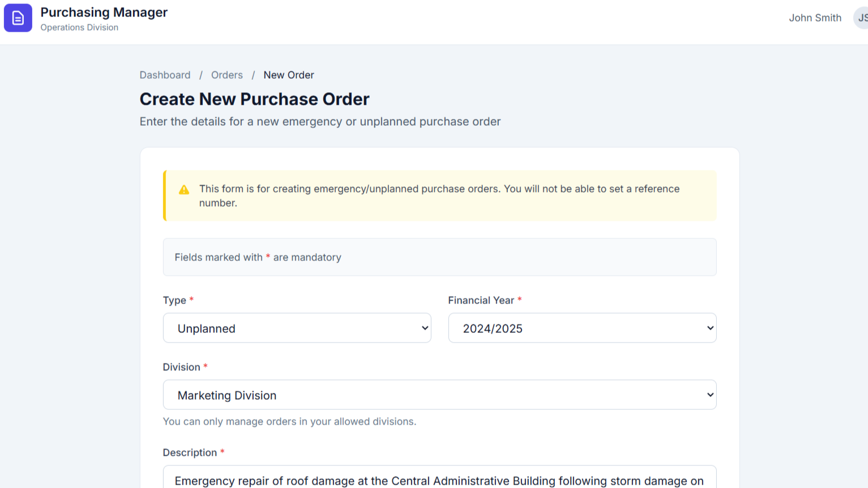868x488 pixels.
Task: Click the John Smith username
Action: [x=815, y=18]
